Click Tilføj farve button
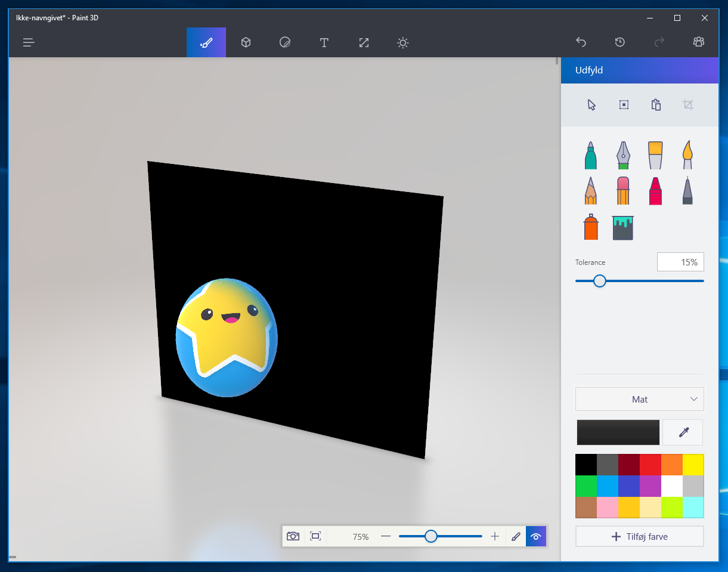The height and width of the screenshot is (572, 728). point(639,536)
